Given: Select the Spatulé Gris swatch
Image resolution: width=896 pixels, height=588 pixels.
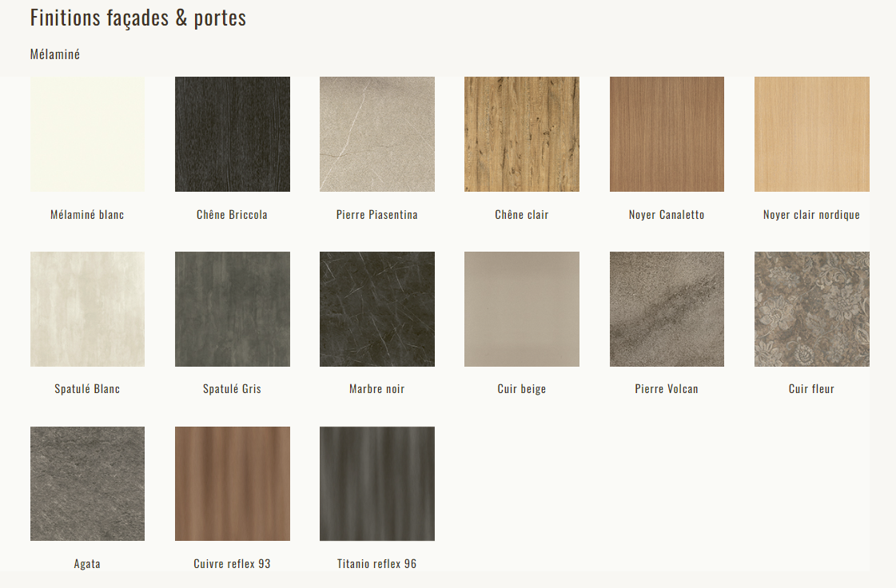Looking at the screenshot, I should click(x=233, y=309).
